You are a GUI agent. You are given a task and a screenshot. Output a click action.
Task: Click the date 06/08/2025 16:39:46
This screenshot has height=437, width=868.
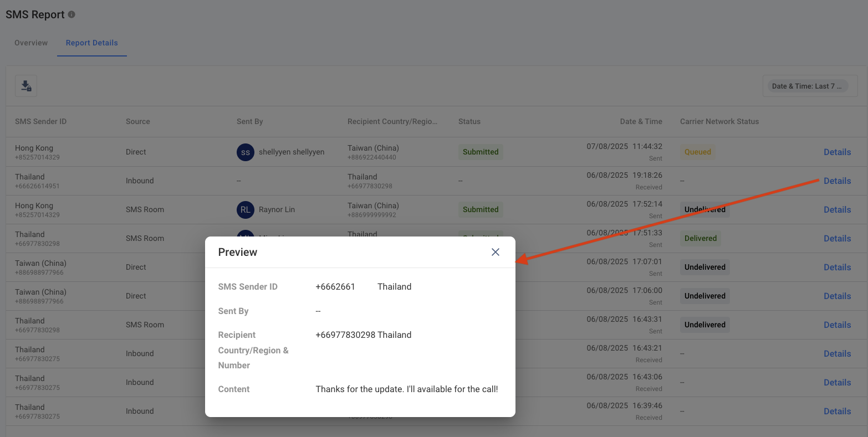tap(625, 405)
